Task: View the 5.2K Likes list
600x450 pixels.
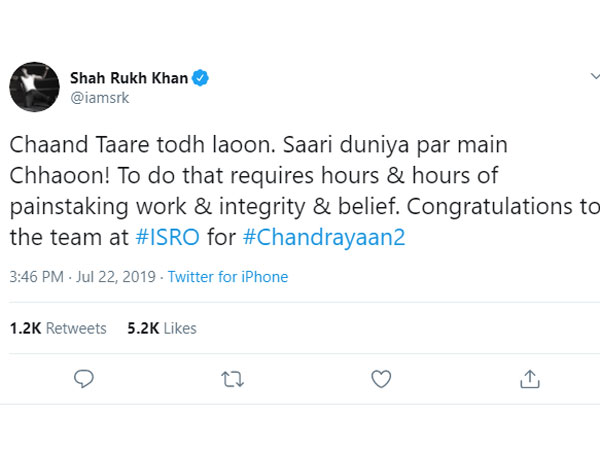Action: click(162, 328)
